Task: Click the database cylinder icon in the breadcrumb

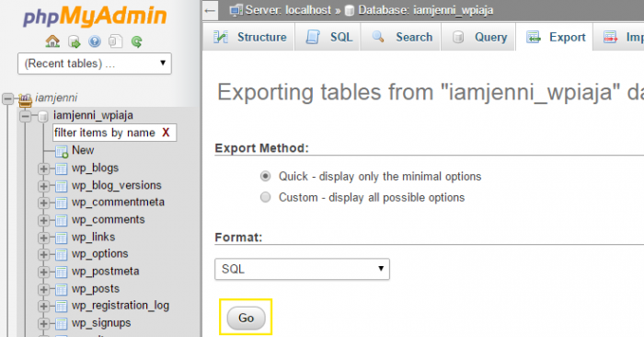Action: 350,10
